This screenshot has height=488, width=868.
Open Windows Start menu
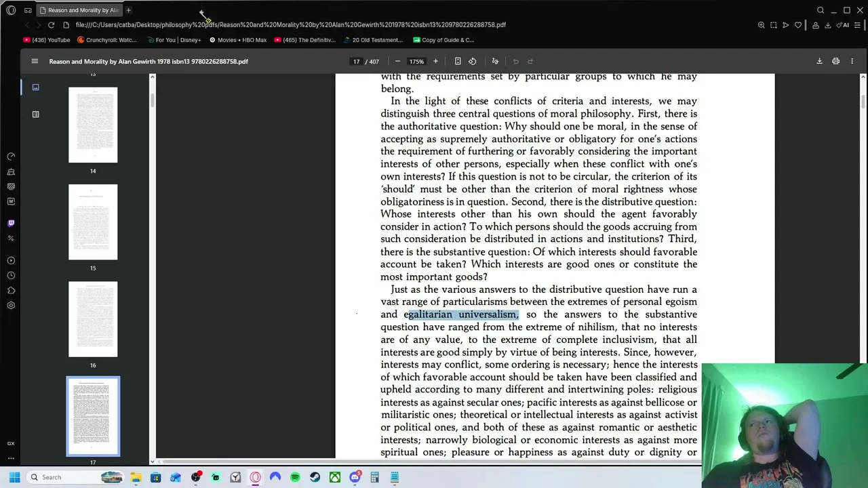(x=14, y=477)
